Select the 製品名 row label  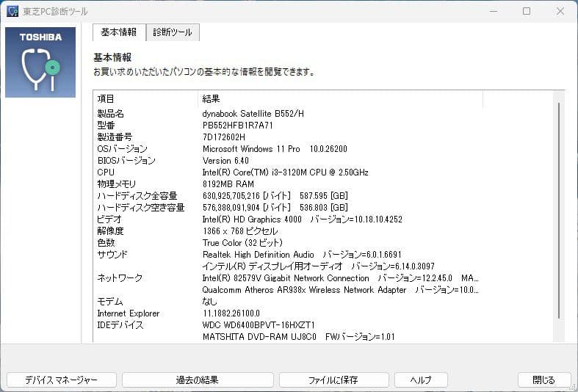click(111, 114)
